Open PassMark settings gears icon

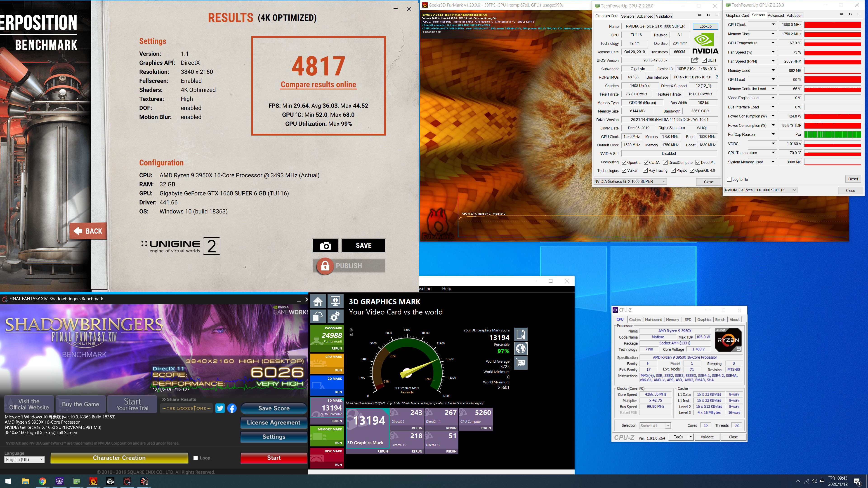click(335, 316)
